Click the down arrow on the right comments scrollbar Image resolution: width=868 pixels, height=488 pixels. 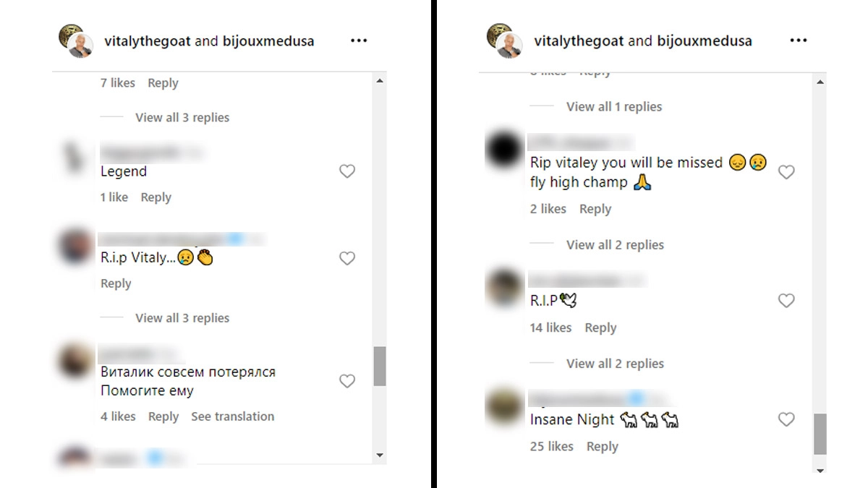[x=820, y=471]
